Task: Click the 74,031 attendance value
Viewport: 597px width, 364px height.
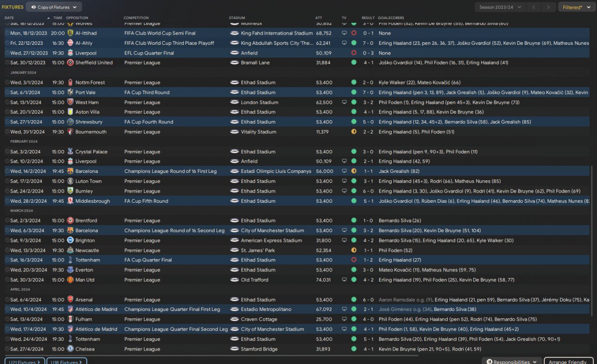Action: point(324,280)
